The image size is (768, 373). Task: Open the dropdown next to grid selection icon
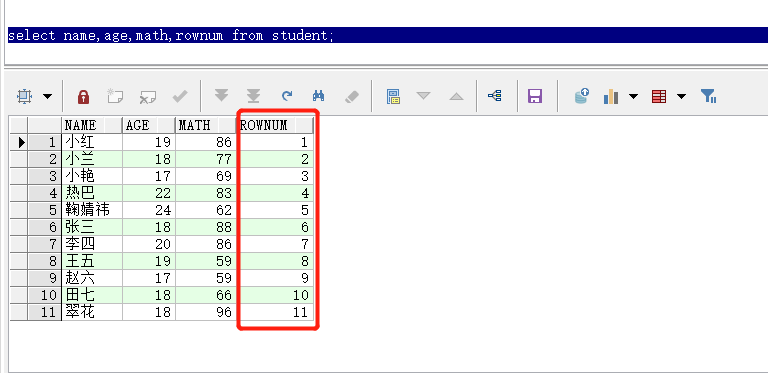[x=47, y=96]
